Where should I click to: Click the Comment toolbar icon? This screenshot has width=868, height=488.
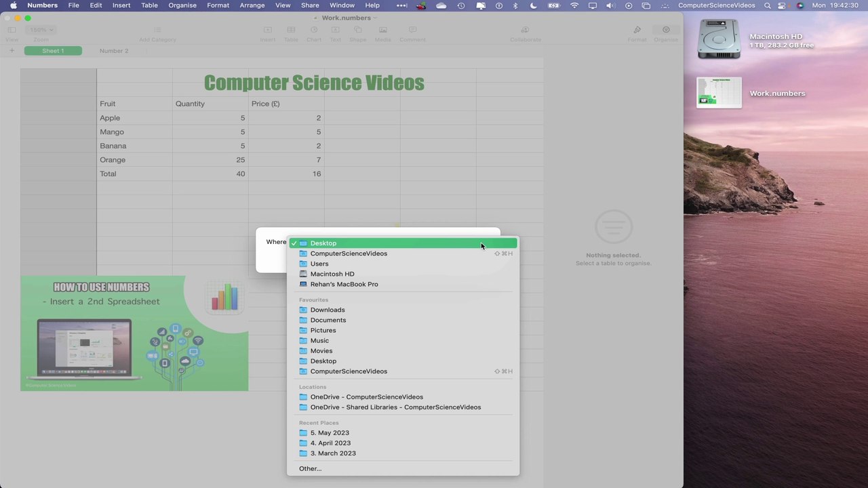pyautogui.click(x=412, y=30)
